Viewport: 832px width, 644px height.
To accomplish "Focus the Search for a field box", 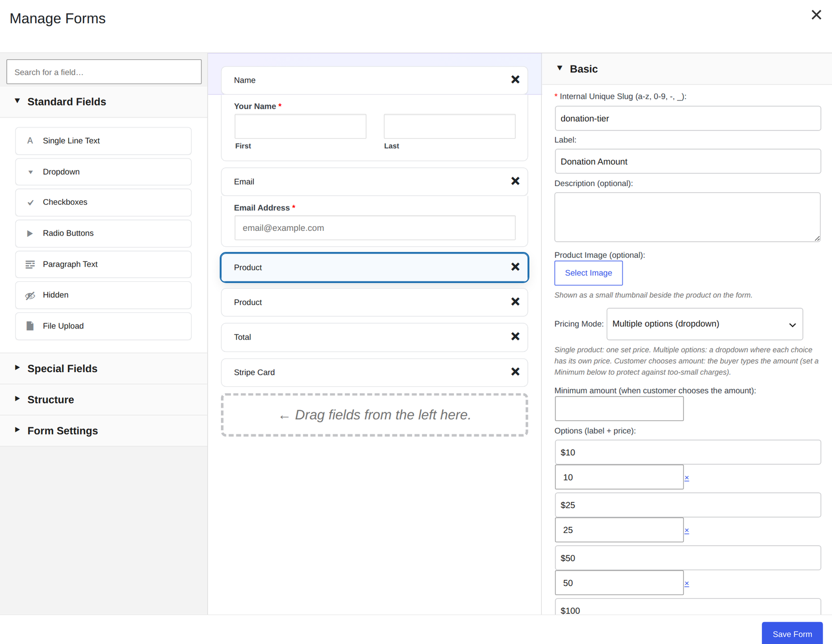I will tap(104, 72).
